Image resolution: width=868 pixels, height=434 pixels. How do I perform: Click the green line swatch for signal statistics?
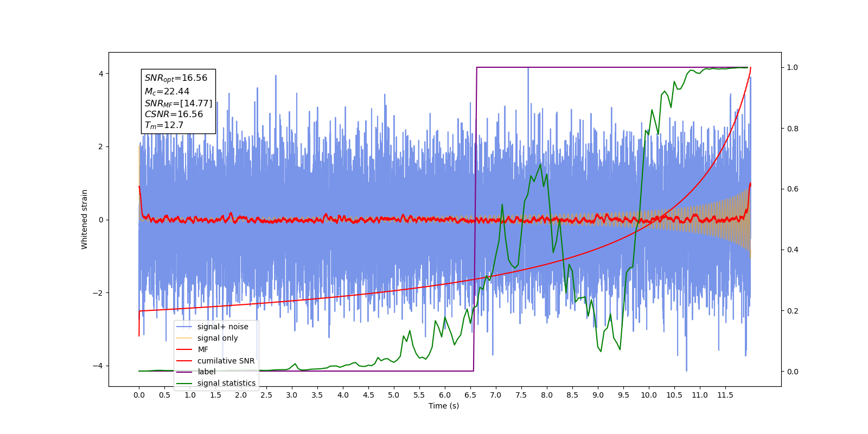(184, 383)
